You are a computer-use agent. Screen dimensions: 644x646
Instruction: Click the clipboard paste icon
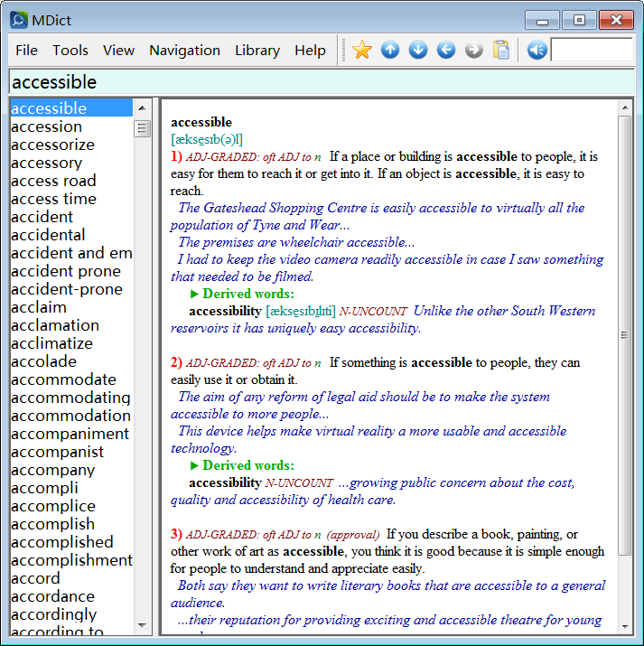(501, 50)
